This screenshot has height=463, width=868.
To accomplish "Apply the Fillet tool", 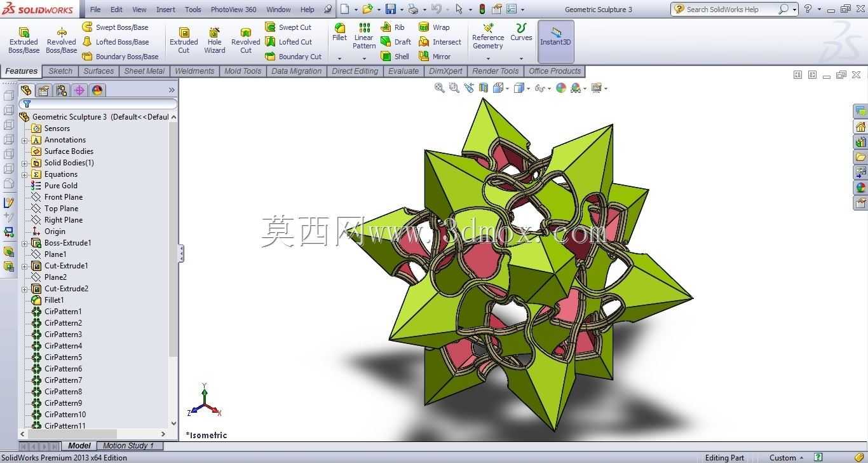I will pyautogui.click(x=340, y=32).
